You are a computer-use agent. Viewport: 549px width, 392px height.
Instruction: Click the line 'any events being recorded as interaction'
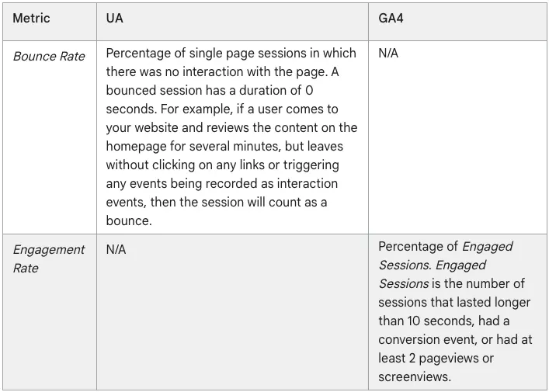221,183
